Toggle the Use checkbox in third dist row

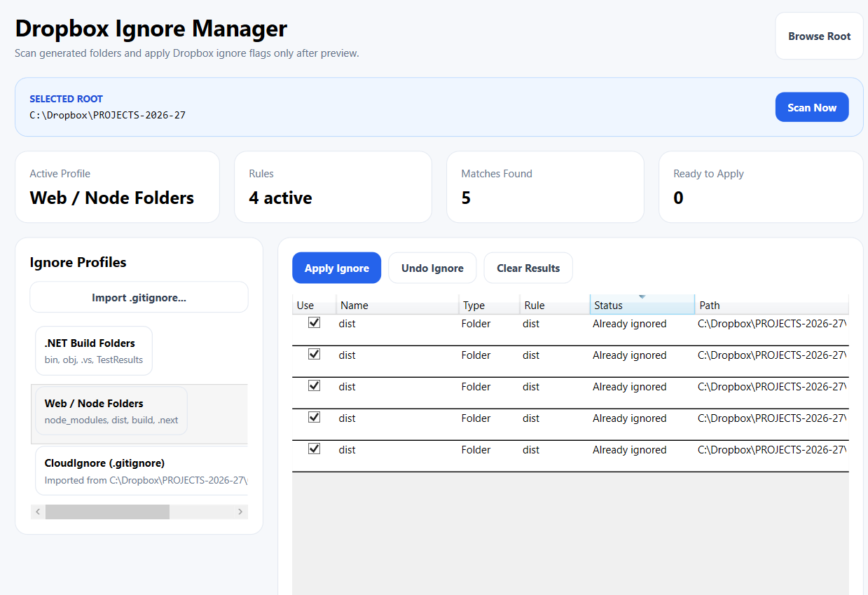point(314,386)
